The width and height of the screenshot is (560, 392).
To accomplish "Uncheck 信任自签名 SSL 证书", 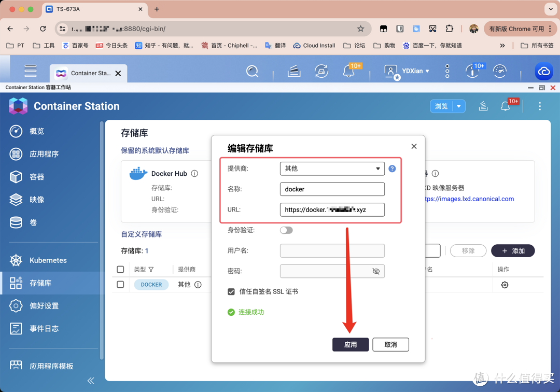I will pos(231,291).
